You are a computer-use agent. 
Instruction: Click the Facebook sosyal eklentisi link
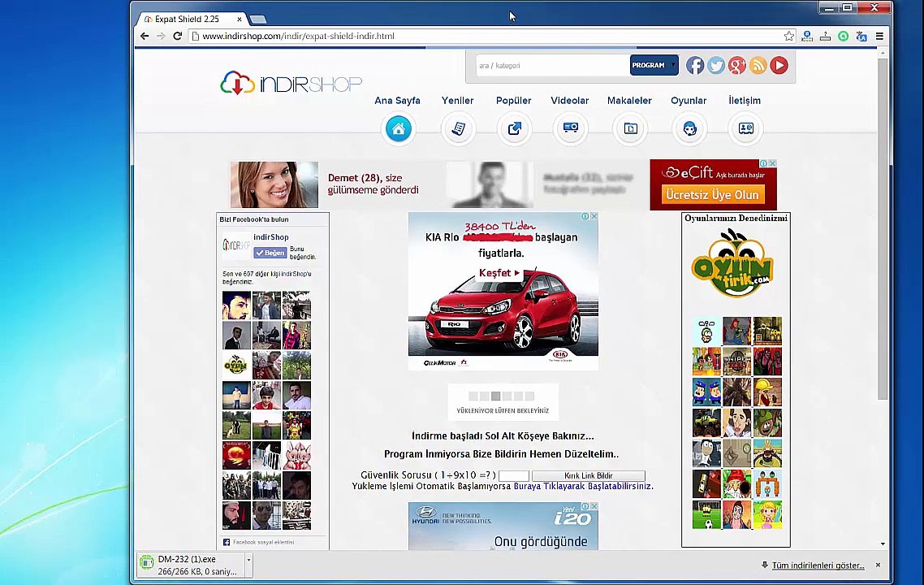click(263, 542)
